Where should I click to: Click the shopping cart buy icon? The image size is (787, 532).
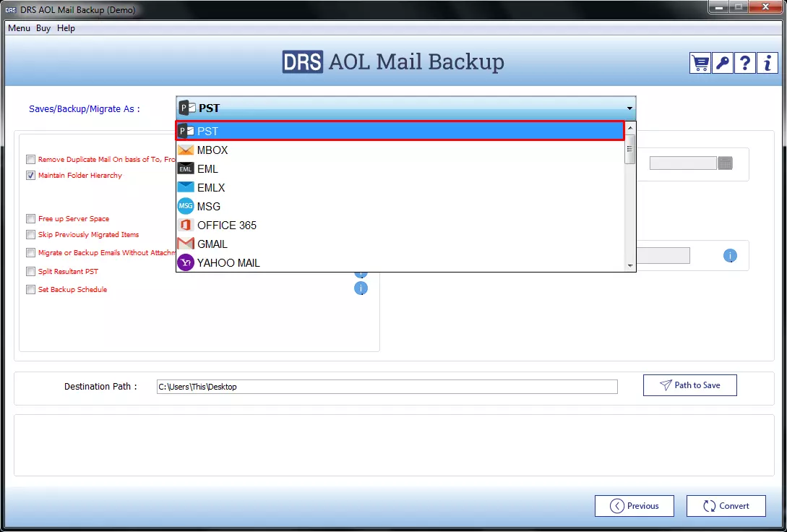(x=700, y=63)
